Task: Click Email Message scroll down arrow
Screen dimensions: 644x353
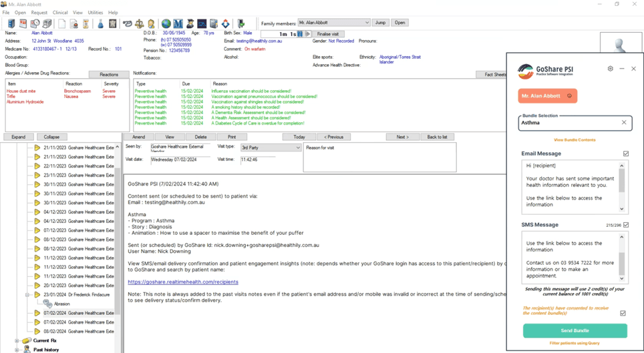Action: click(x=622, y=209)
